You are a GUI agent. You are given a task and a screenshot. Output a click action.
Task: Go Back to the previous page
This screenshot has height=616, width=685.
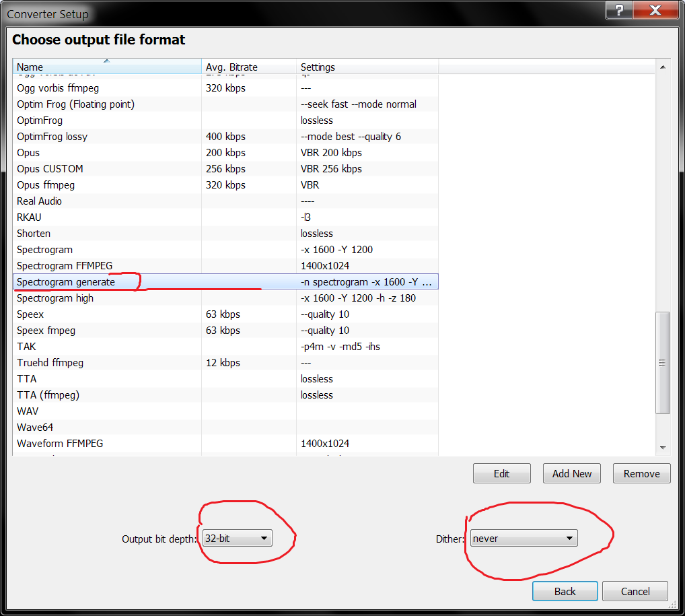tap(565, 591)
